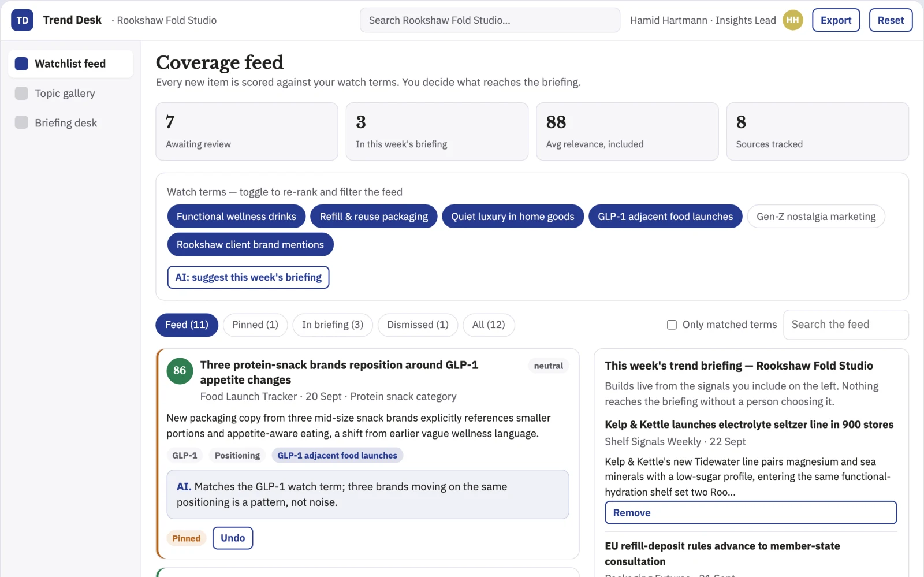Viewport: 924px width, 577px height.
Task: Switch to the Pinned (1) tab
Action: click(x=255, y=325)
